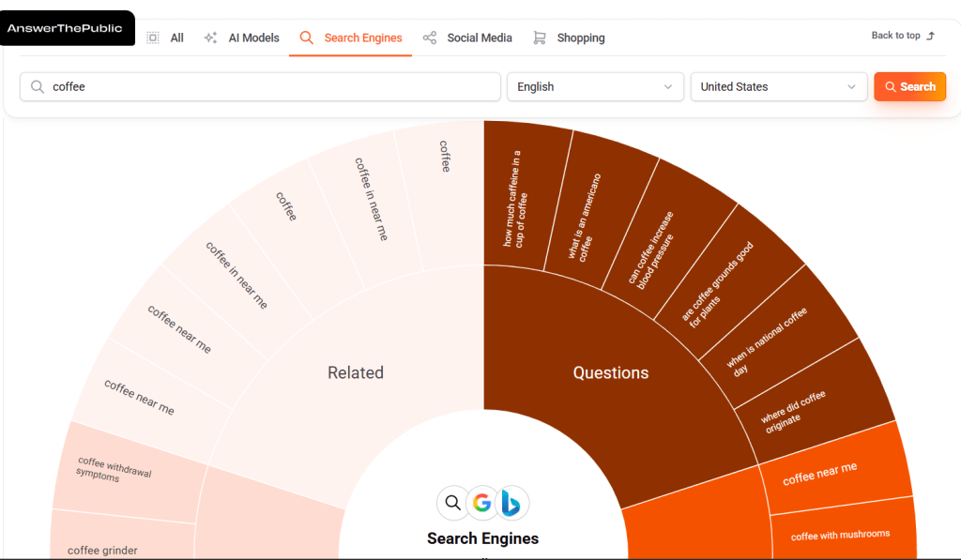
Task: Click the coffee keyword input field
Action: [272, 86]
